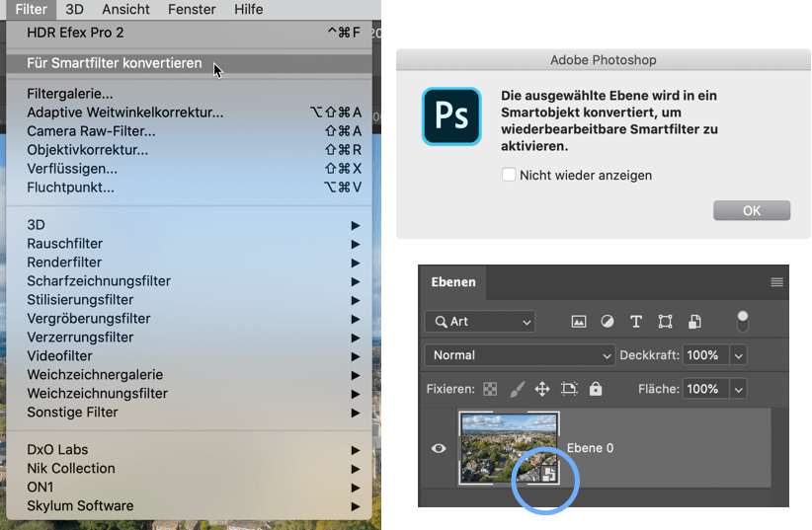Filter layers by shape layer icon
812x530 pixels.
(x=665, y=322)
